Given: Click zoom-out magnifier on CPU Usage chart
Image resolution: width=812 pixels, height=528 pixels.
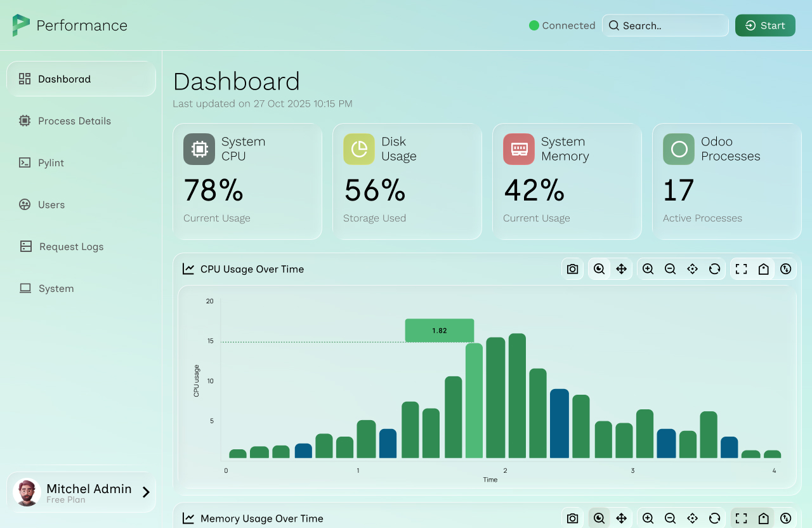Looking at the screenshot, I should point(670,269).
